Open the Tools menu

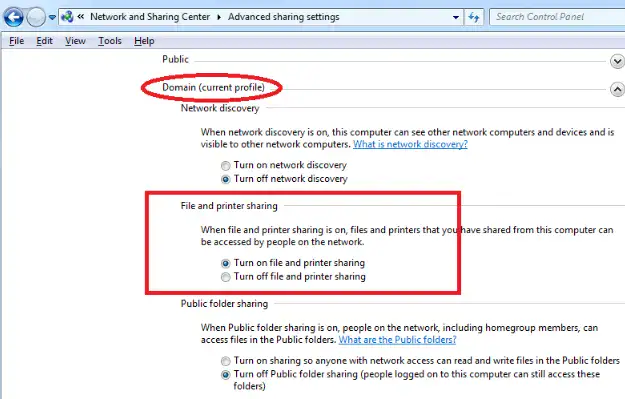[110, 41]
